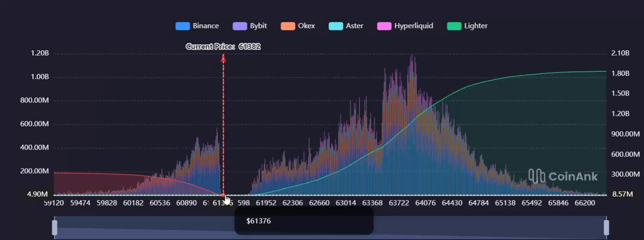This screenshot has width=644, height=240.
Task: Click the 65138 price axis label
Action: click(x=505, y=204)
